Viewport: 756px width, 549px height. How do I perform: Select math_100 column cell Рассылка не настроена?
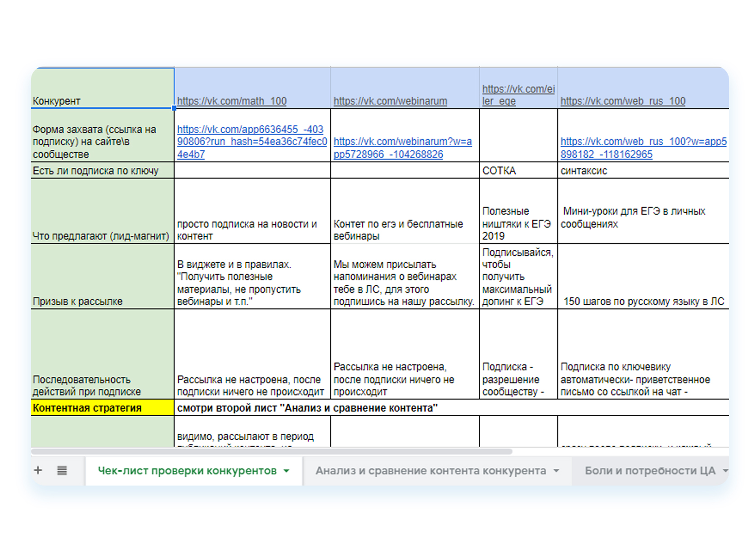point(252,354)
